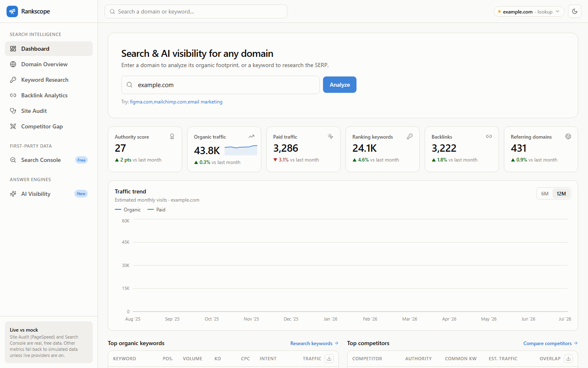588x368 pixels.
Task: Toggle the Paid series in chart legend
Action: [156, 210]
